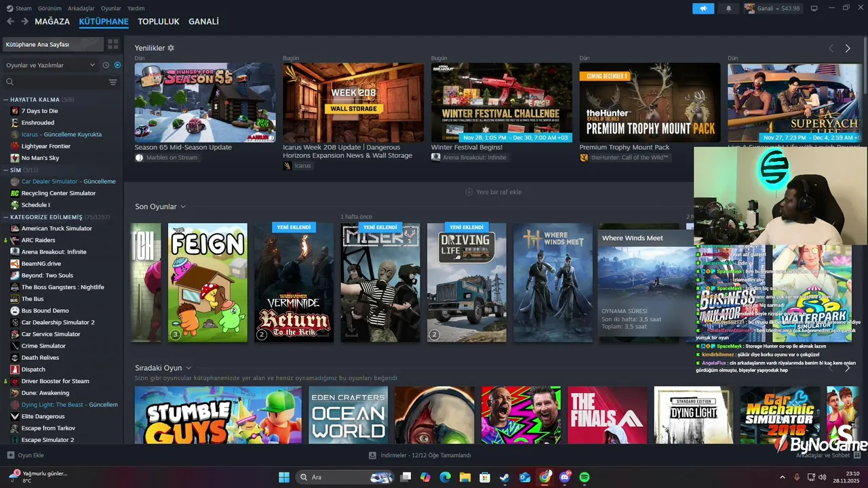Open the Steam menu

[x=19, y=8]
